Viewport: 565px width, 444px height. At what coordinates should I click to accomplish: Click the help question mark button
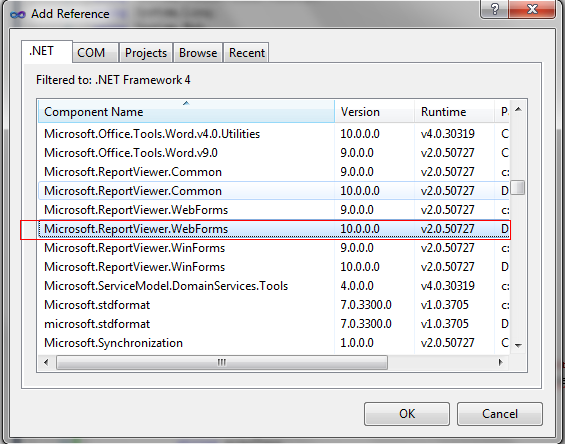(x=494, y=9)
